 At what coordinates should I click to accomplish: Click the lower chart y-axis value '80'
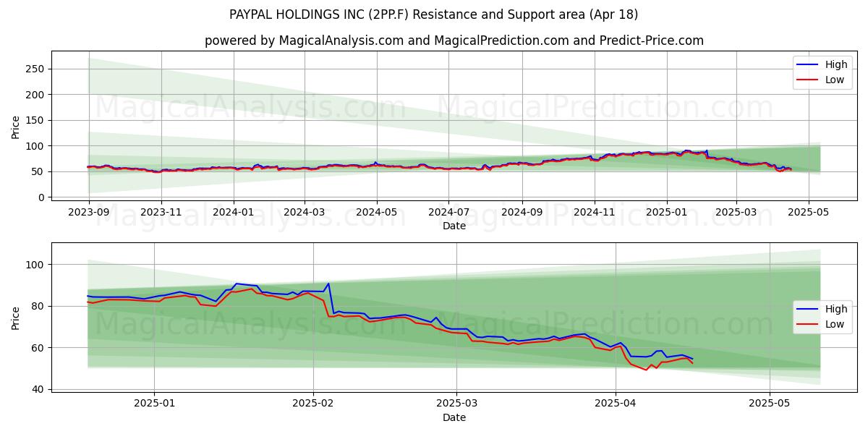tap(38, 306)
